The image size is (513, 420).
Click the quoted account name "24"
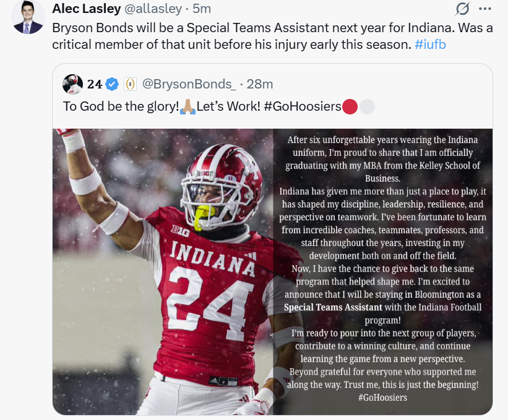94,84
